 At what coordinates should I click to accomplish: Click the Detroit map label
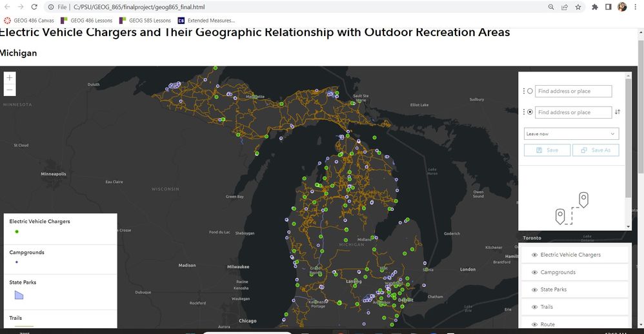[x=406, y=300]
